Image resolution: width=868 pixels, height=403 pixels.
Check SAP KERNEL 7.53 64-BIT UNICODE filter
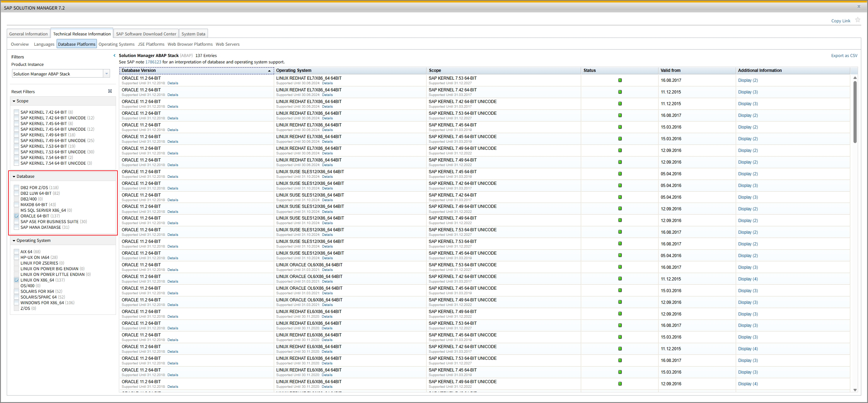[16, 152]
